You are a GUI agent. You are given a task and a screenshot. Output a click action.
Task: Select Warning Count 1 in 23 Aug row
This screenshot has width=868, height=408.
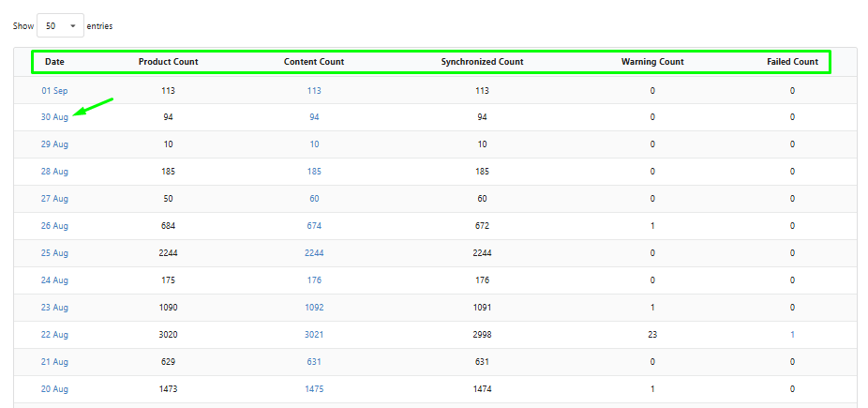[x=652, y=308]
